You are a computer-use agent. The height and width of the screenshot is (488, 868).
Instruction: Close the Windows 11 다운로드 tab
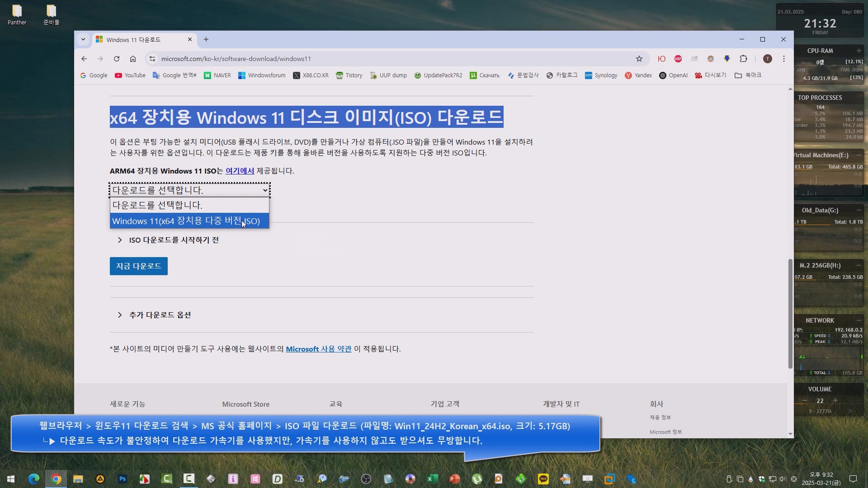190,39
